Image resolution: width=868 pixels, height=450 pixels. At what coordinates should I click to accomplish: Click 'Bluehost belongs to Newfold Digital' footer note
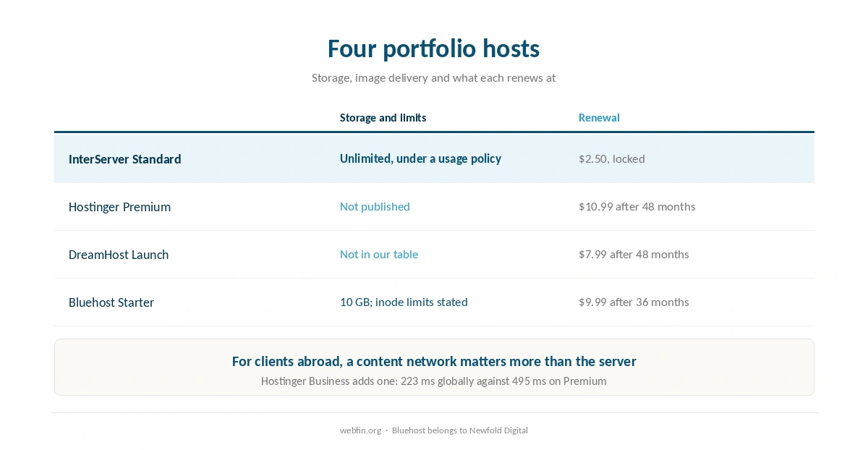(460, 430)
